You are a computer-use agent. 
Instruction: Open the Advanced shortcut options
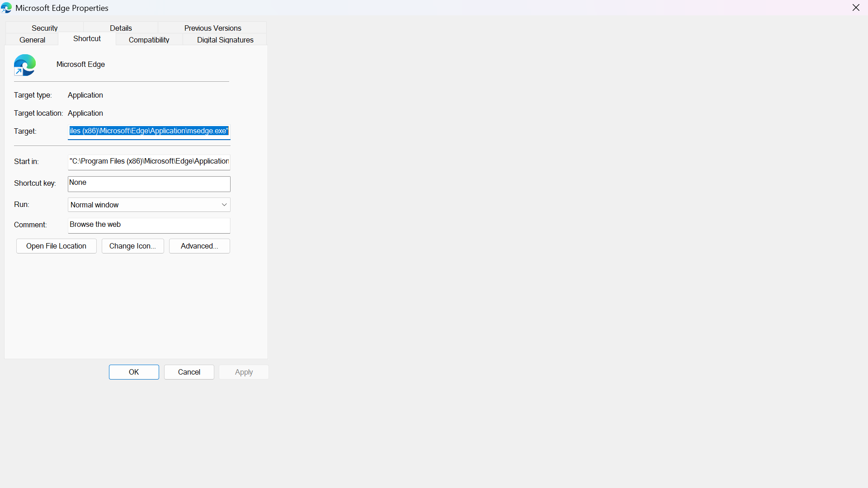tap(199, 246)
